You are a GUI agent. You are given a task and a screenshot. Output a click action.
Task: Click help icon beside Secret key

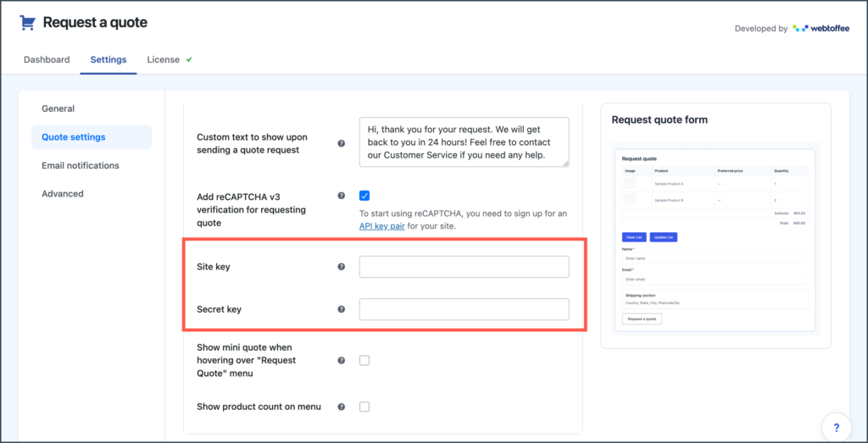pyautogui.click(x=342, y=309)
